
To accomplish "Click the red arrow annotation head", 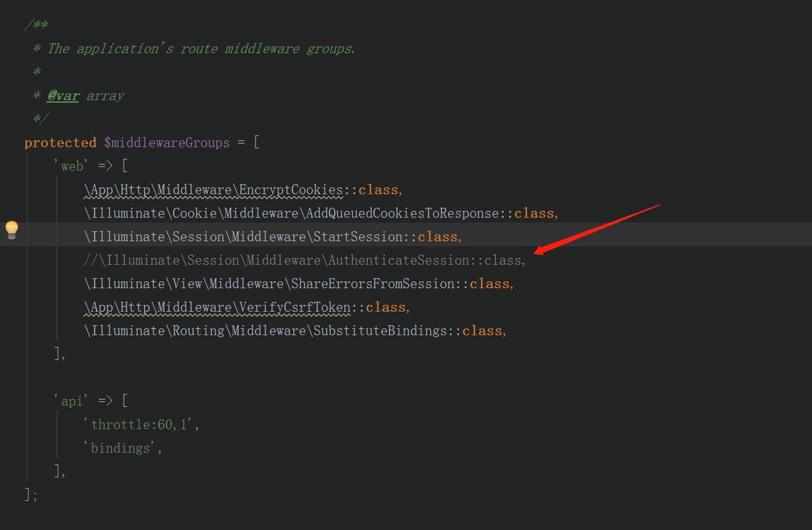I will [538, 250].
